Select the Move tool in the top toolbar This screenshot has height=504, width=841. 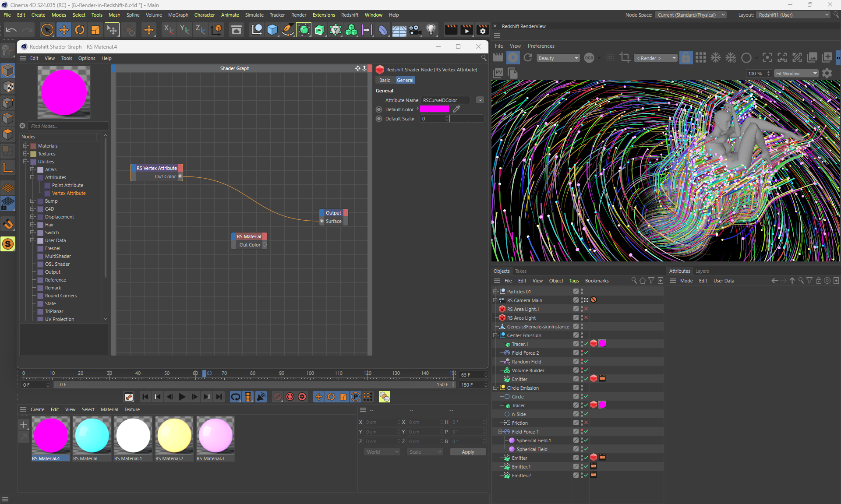coord(64,30)
